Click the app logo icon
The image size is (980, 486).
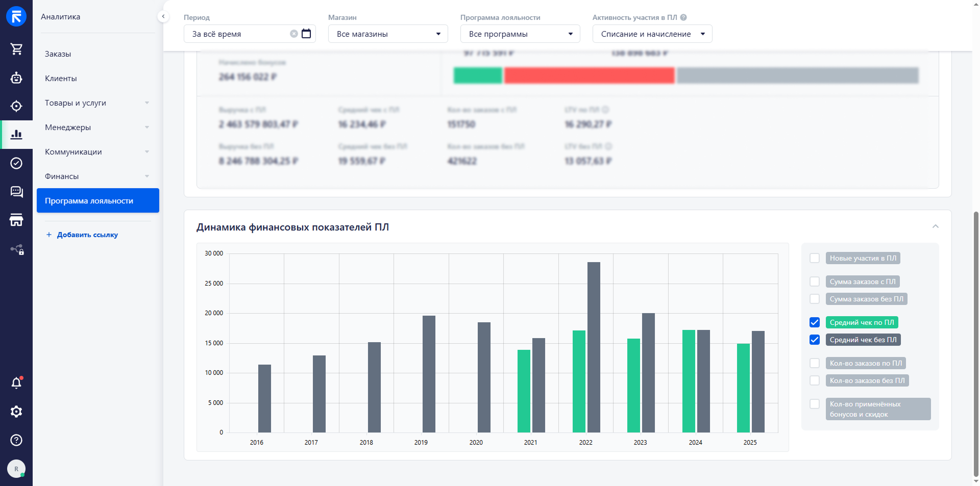[16, 16]
